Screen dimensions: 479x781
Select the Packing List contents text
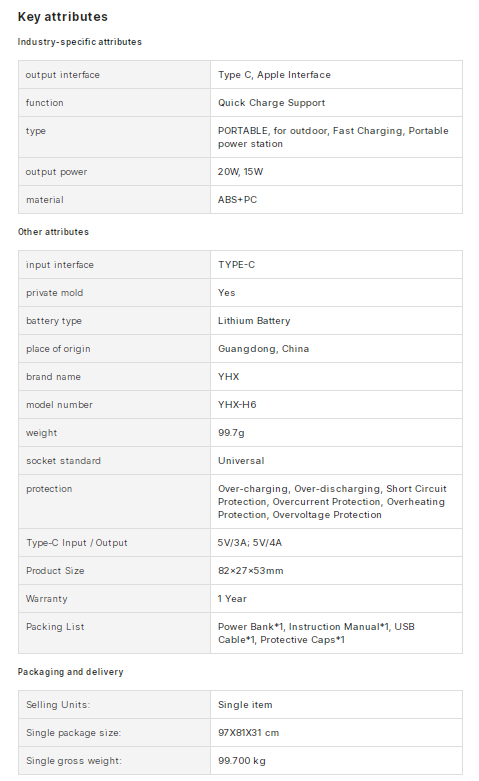click(316, 633)
